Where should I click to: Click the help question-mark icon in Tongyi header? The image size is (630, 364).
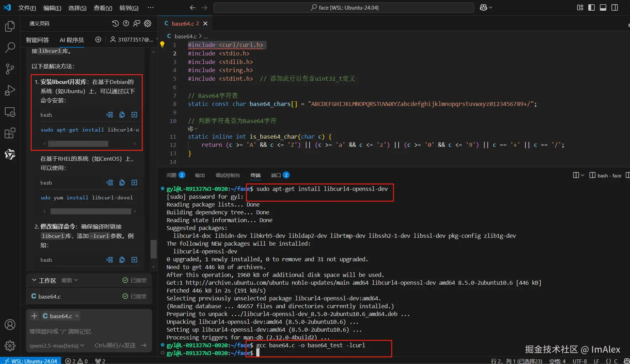pyautogui.click(x=126, y=23)
